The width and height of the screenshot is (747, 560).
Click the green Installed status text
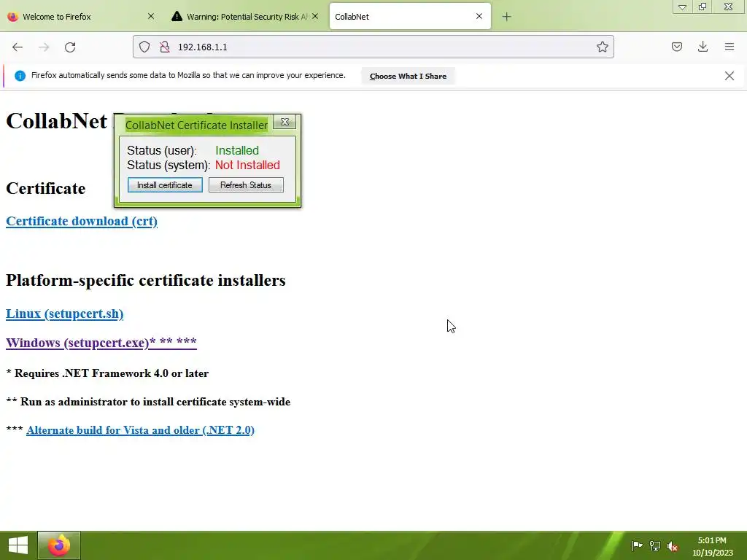(x=237, y=150)
